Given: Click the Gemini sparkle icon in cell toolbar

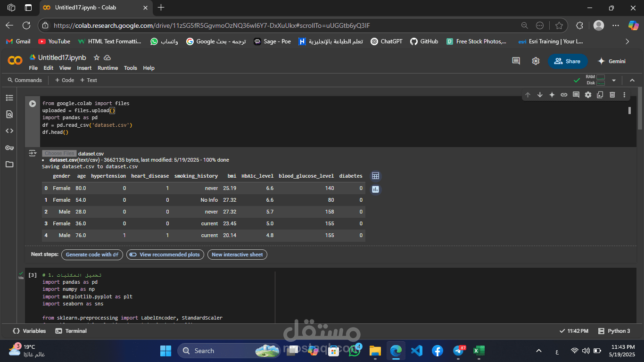Looking at the screenshot, I should pos(552,95).
